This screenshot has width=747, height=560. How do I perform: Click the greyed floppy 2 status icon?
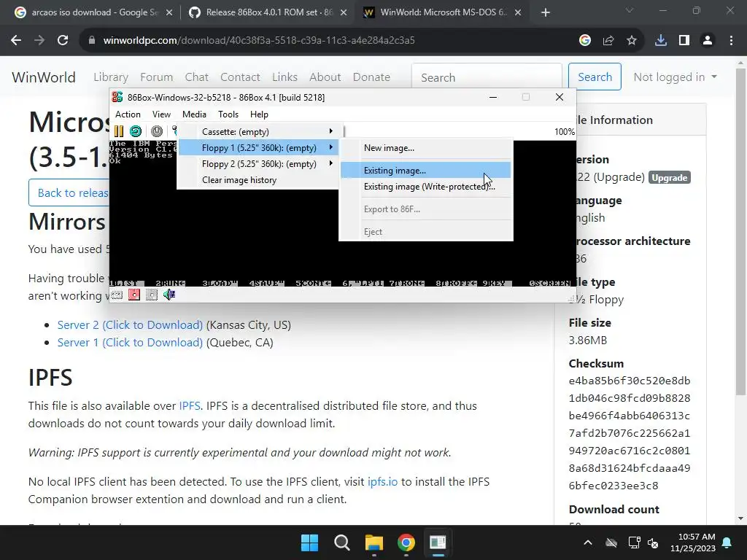(152, 295)
